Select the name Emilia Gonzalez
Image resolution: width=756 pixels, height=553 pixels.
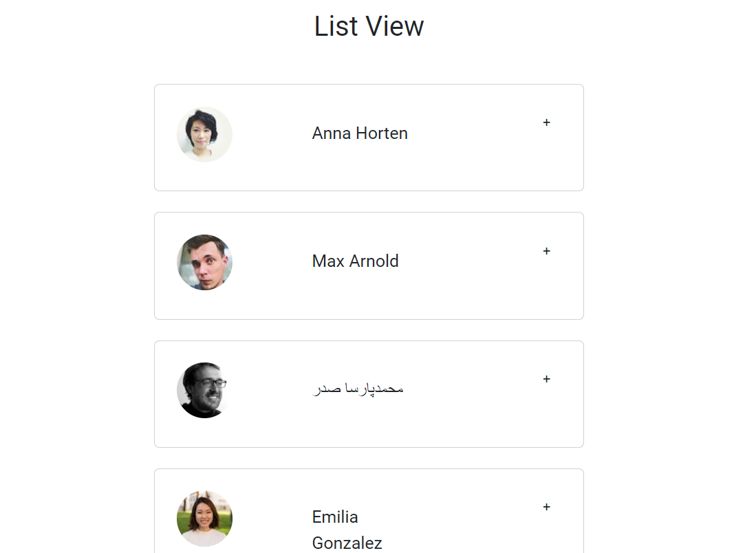click(x=347, y=530)
